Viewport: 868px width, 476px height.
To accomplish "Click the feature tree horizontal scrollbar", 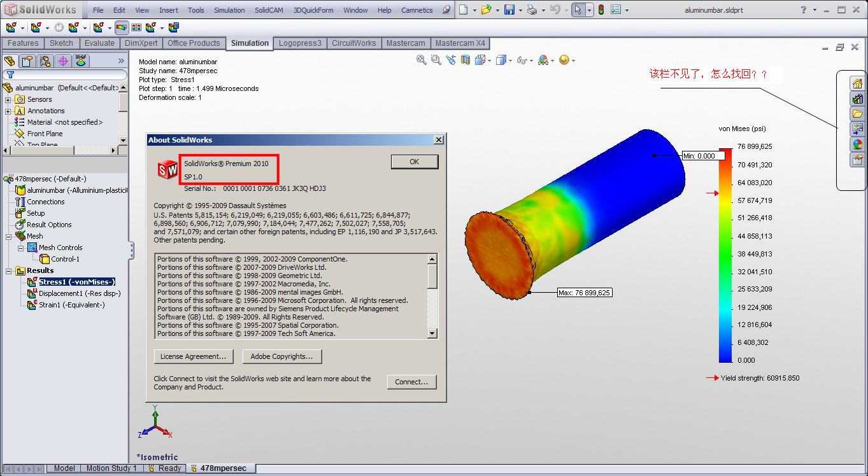I will (x=60, y=150).
